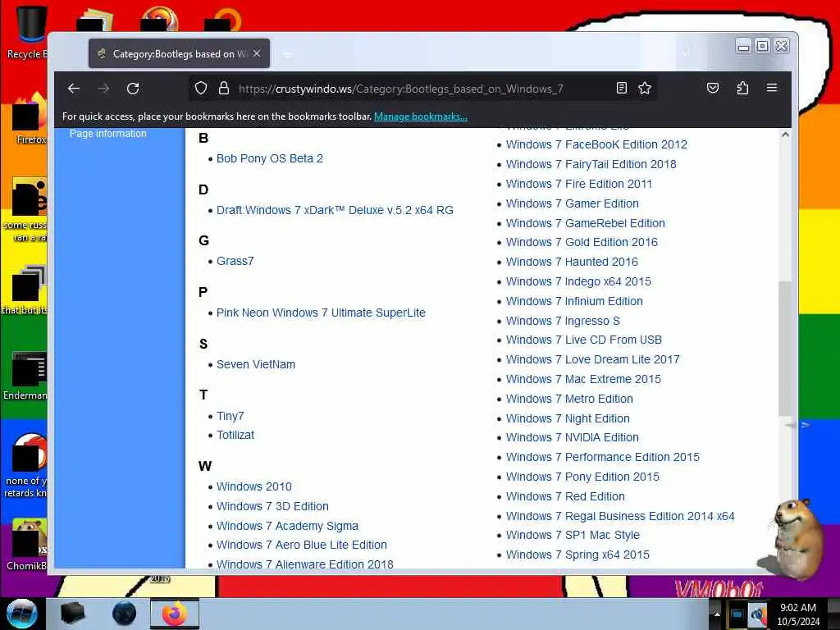The height and width of the screenshot is (630, 840).
Task: Open the Grass7 link
Action: 235,261
